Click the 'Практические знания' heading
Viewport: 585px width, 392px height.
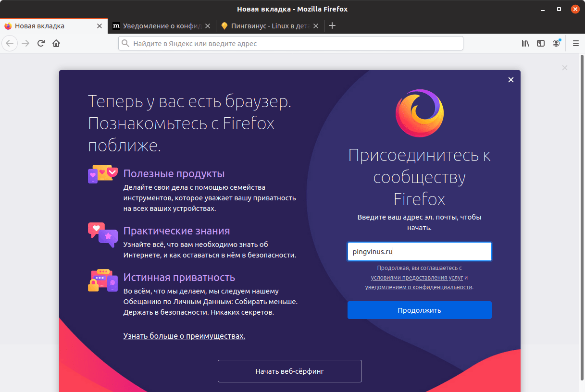click(x=177, y=231)
